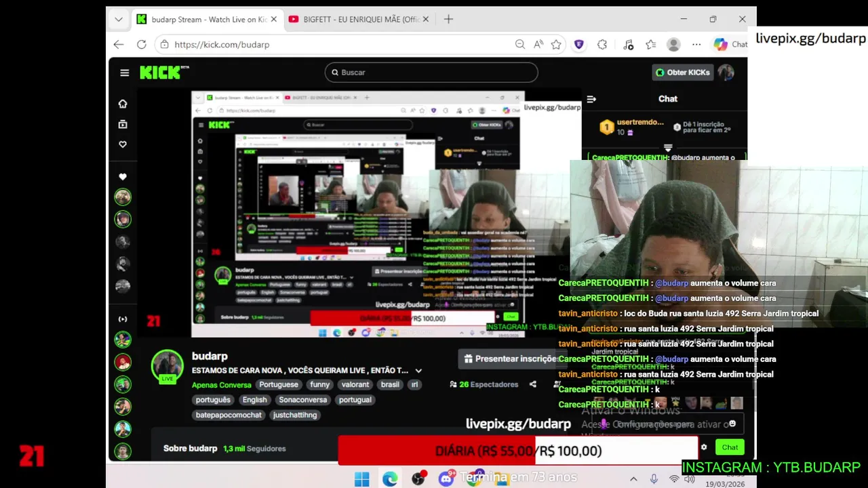Open the browser Extensions puzzle icon
The width and height of the screenshot is (868, 488).
[602, 44]
